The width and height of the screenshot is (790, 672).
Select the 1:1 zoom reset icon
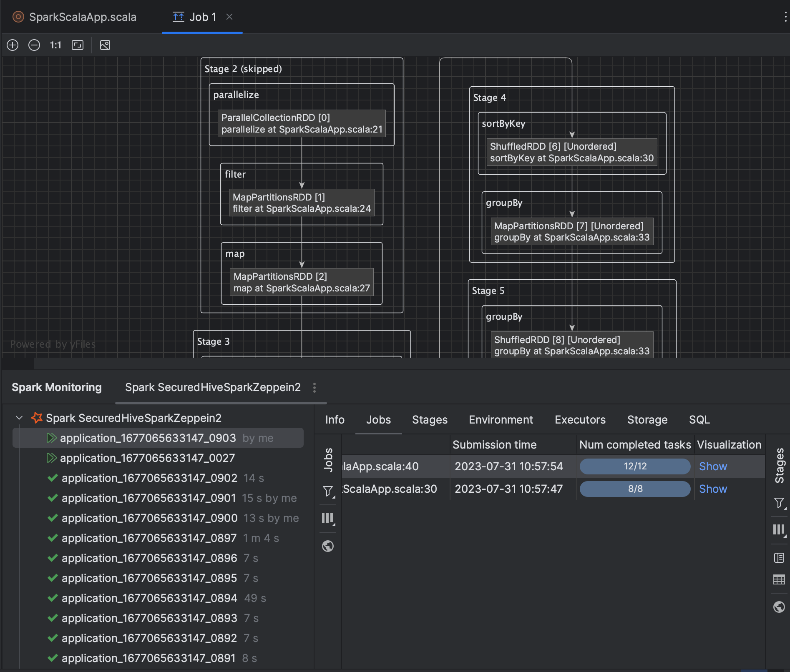pos(55,45)
